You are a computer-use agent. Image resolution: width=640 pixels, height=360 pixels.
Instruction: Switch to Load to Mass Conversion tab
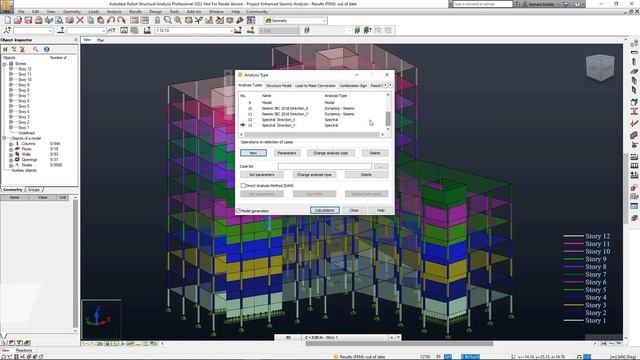click(x=315, y=86)
